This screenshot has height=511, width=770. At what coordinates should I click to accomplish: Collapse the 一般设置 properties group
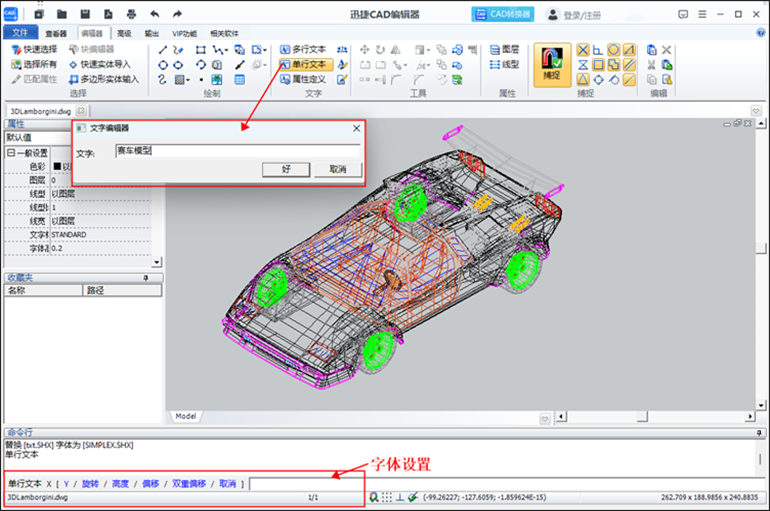pyautogui.click(x=11, y=153)
